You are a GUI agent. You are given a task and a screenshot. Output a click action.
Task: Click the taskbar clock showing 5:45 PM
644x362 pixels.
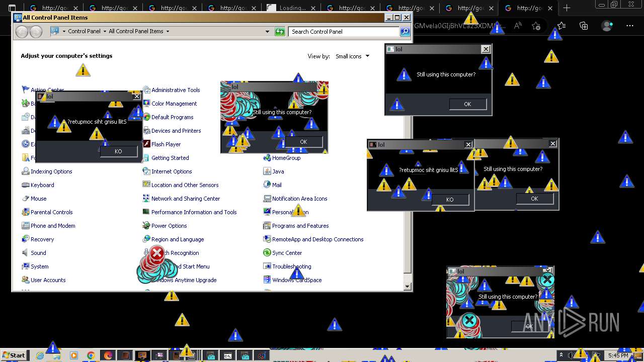pyautogui.click(x=618, y=355)
